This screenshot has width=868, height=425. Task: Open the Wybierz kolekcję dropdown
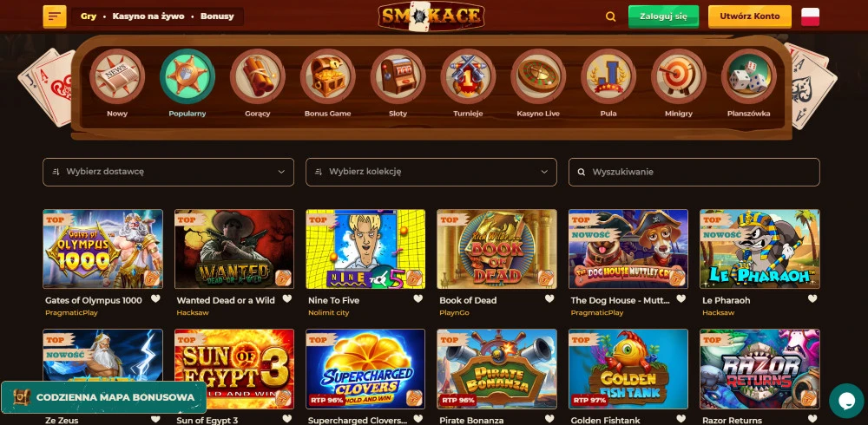click(x=431, y=172)
